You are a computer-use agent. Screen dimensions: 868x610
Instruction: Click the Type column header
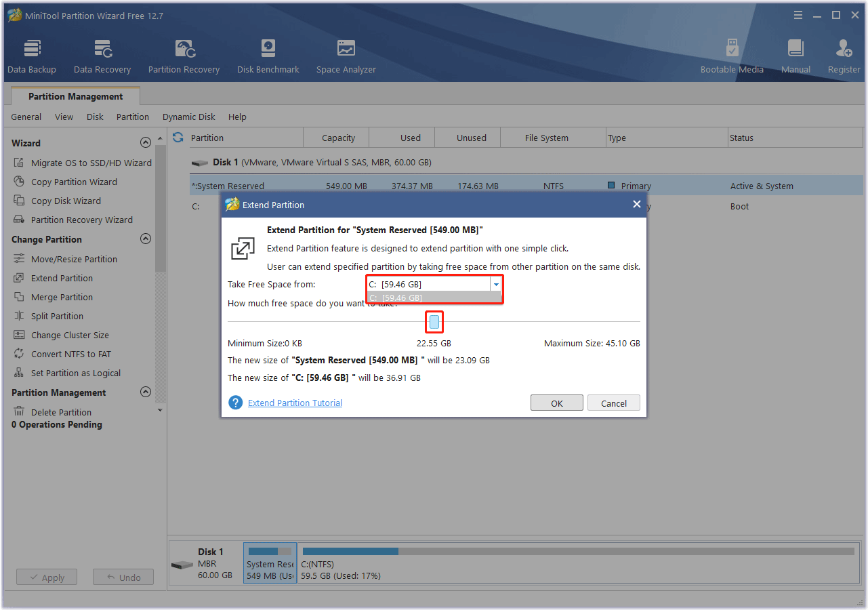pyautogui.click(x=667, y=138)
